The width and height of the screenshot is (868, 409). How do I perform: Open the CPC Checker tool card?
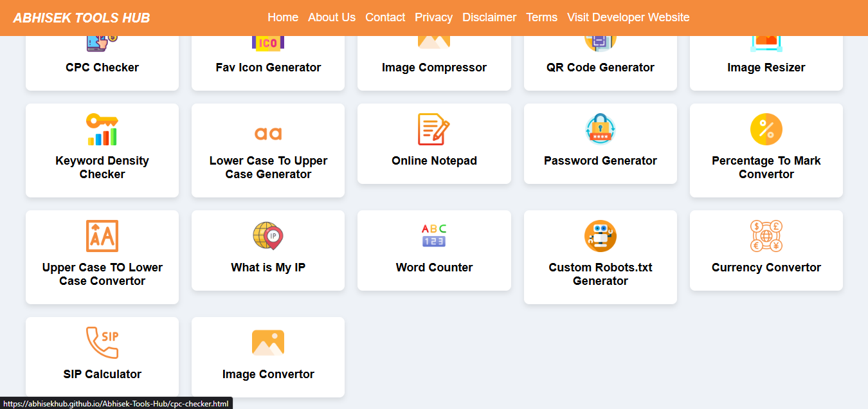pyautogui.click(x=102, y=67)
